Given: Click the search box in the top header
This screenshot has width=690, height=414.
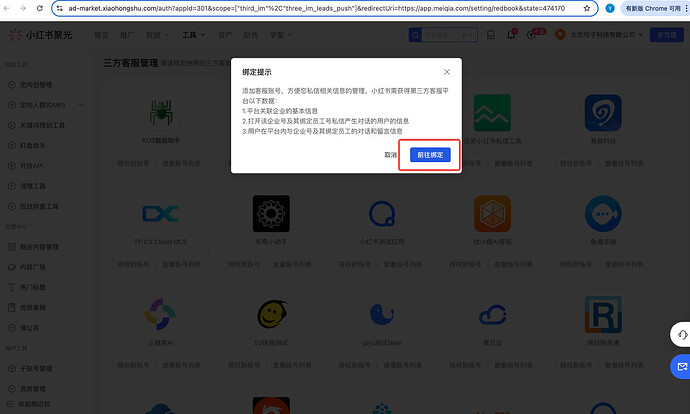Looking at the screenshot, I should click(449, 35).
